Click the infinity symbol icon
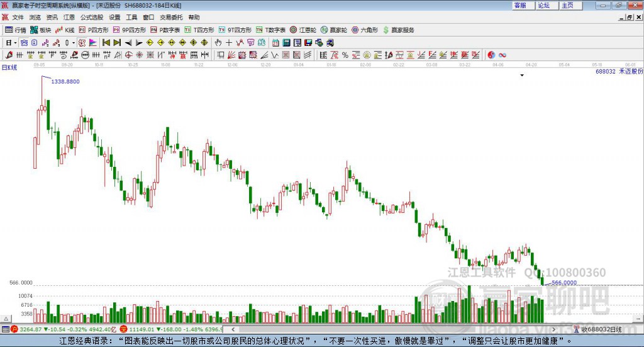 502,55
